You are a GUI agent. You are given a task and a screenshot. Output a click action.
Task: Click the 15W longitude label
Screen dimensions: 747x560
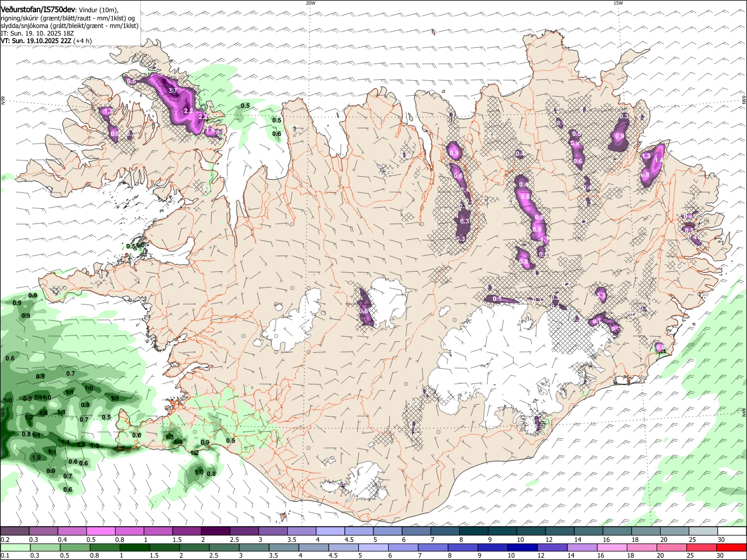tap(618, 3)
